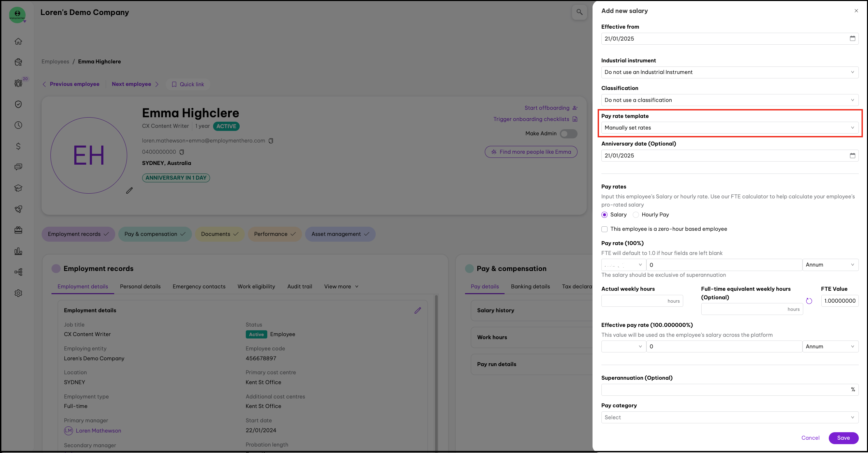Expand the Pay rate template dropdown

[x=730, y=128]
